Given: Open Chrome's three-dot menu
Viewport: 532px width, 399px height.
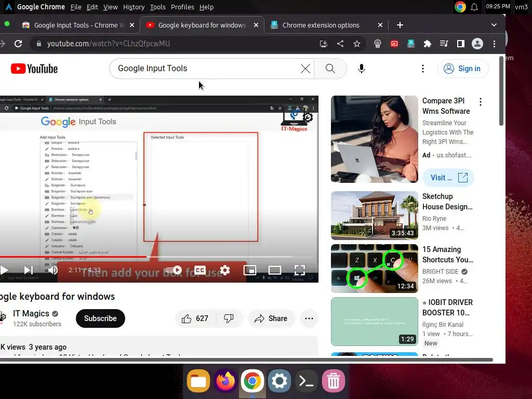Looking at the screenshot, I should (x=494, y=44).
